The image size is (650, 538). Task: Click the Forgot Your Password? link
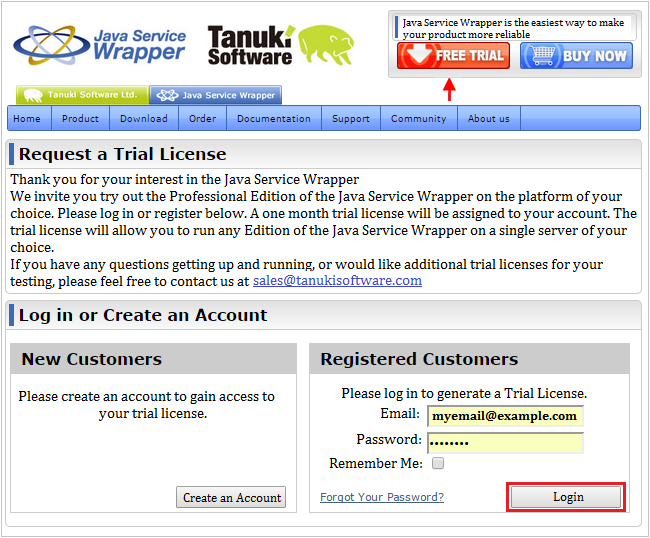(x=382, y=497)
